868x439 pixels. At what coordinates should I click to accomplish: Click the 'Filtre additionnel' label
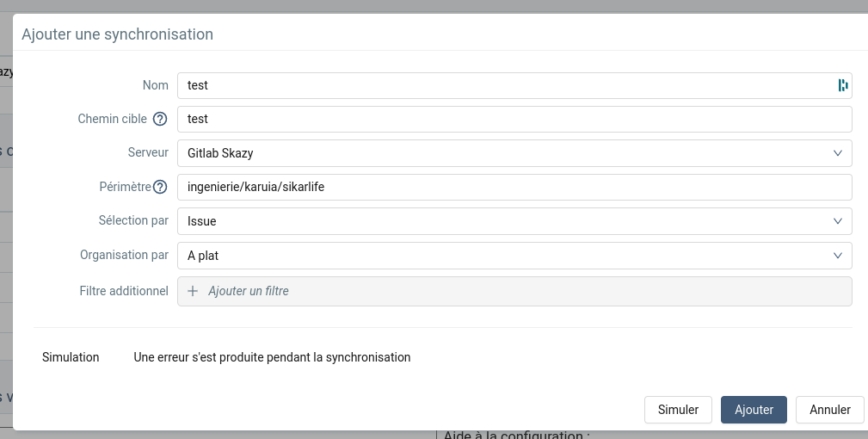click(x=124, y=291)
